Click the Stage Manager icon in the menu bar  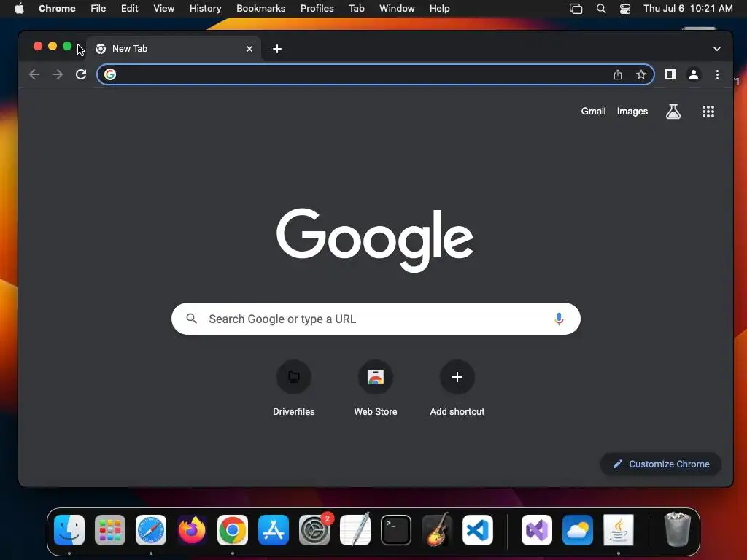(x=576, y=8)
